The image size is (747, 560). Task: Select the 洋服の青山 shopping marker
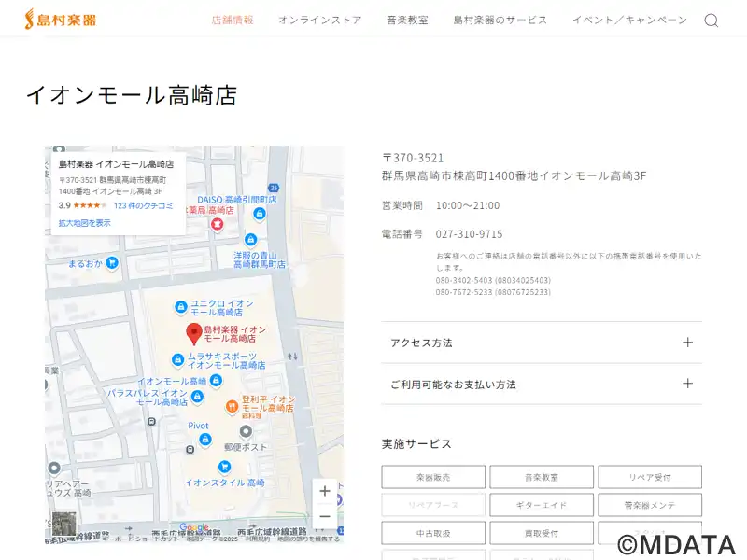(x=250, y=240)
